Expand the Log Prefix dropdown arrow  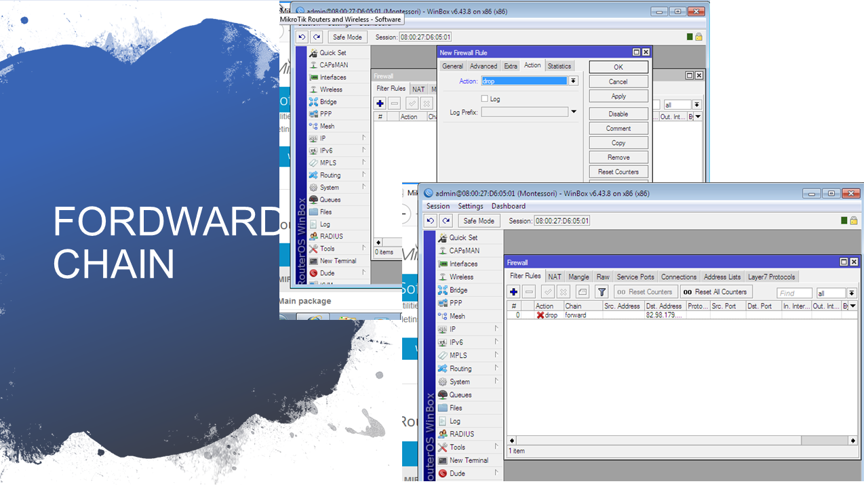pos(574,112)
